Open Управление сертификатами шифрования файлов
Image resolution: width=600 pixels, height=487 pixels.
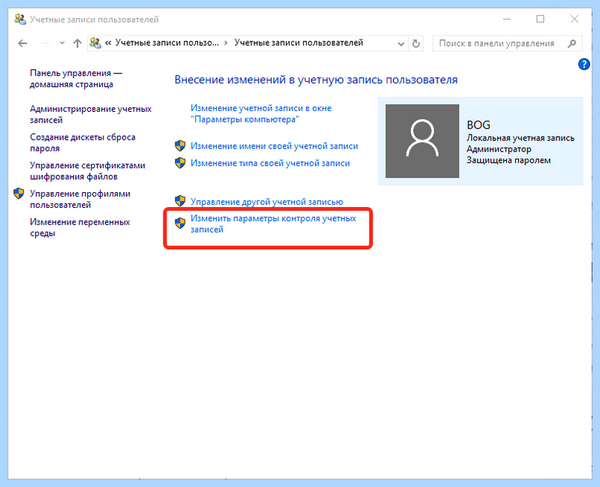click(x=88, y=171)
